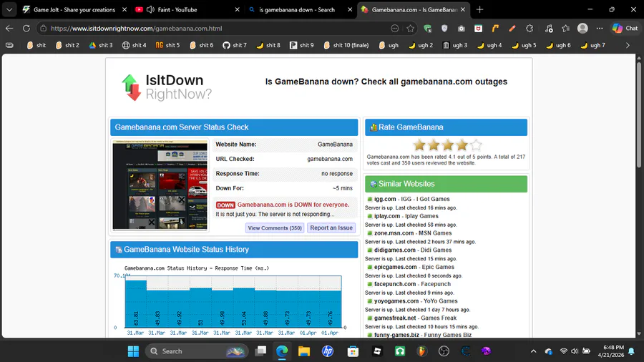
Task: Open the Windows Start menu
Action: 133,351
